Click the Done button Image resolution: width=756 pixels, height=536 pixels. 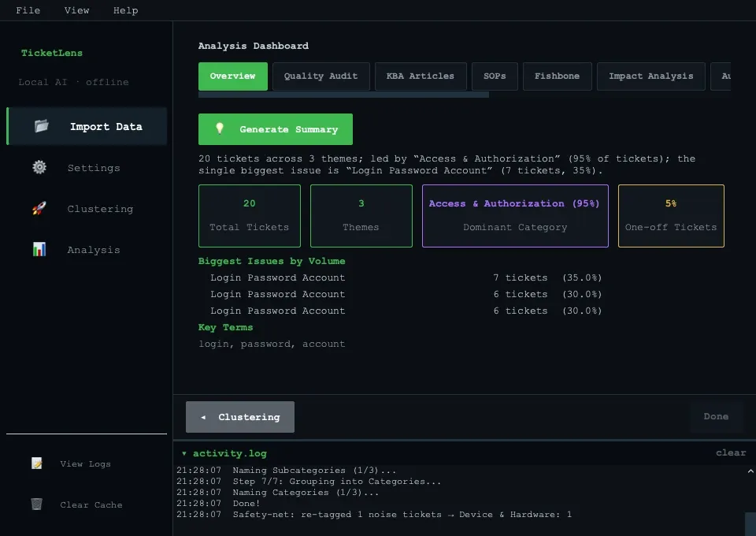(716, 416)
